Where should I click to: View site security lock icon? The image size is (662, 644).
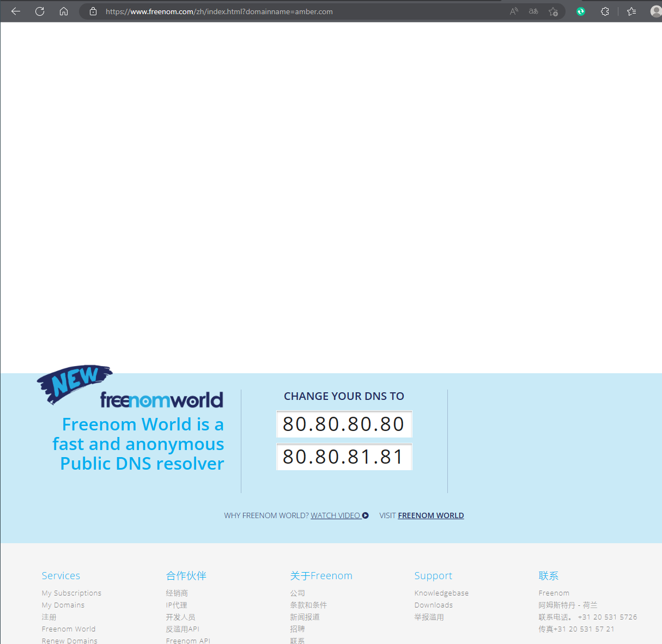tap(93, 11)
